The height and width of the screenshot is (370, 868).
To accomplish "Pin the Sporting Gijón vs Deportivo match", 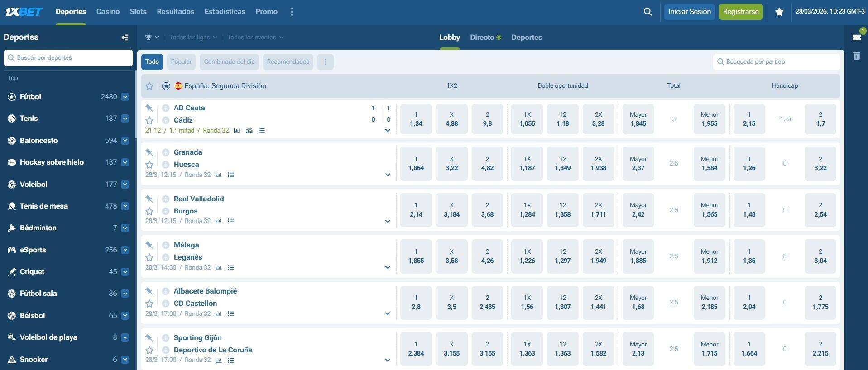I will [x=149, y=337].
